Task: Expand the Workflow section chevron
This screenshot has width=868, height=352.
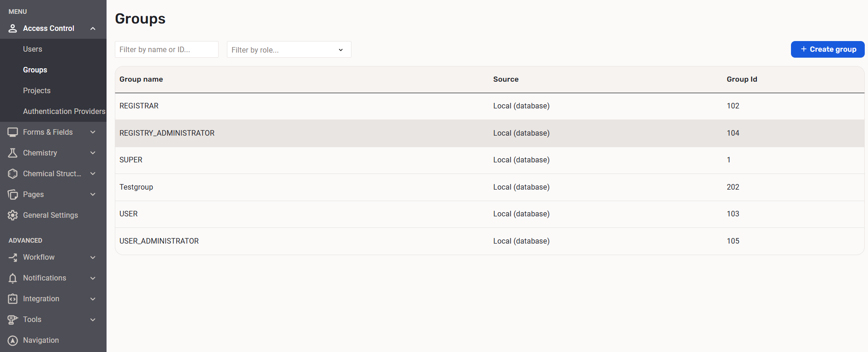Action: tap(93, 257)
